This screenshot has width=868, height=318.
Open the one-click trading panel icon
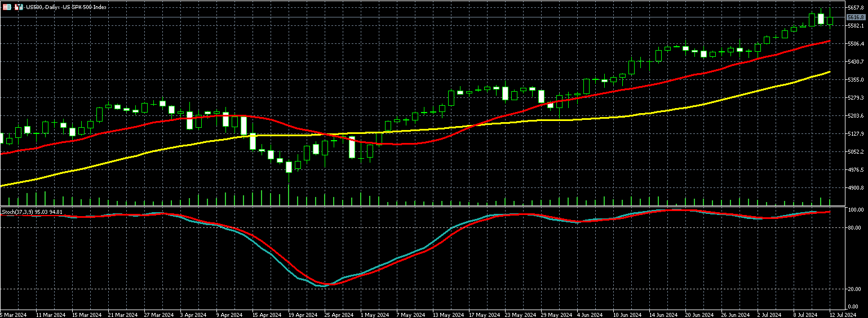pyautogui.click(x=7, y=7)
